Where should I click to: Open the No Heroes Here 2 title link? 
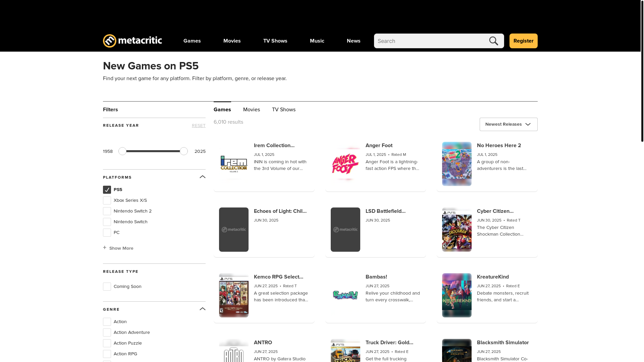point(499,145)
